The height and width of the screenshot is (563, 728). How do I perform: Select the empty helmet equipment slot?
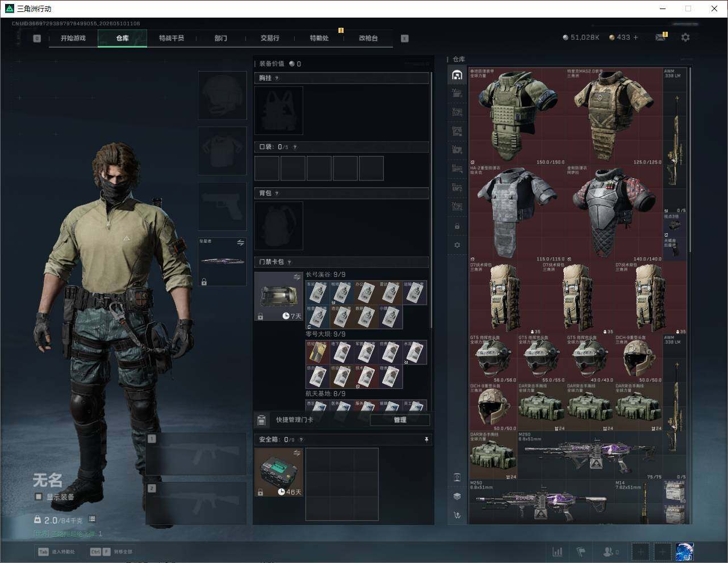click(x=222, y=95)
